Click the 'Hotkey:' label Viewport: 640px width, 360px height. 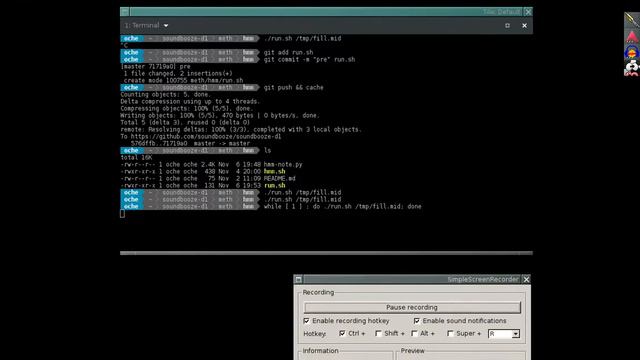(315, 333)
